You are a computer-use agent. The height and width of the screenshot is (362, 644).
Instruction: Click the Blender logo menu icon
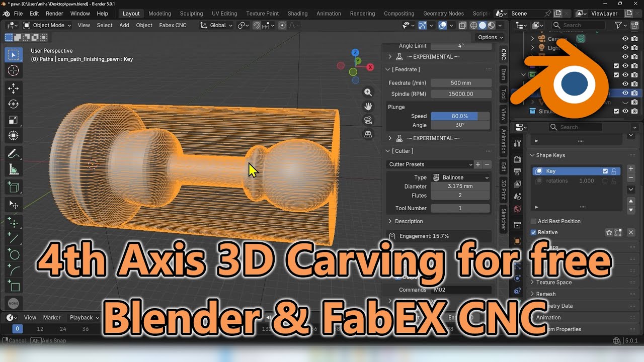point(6,14)
